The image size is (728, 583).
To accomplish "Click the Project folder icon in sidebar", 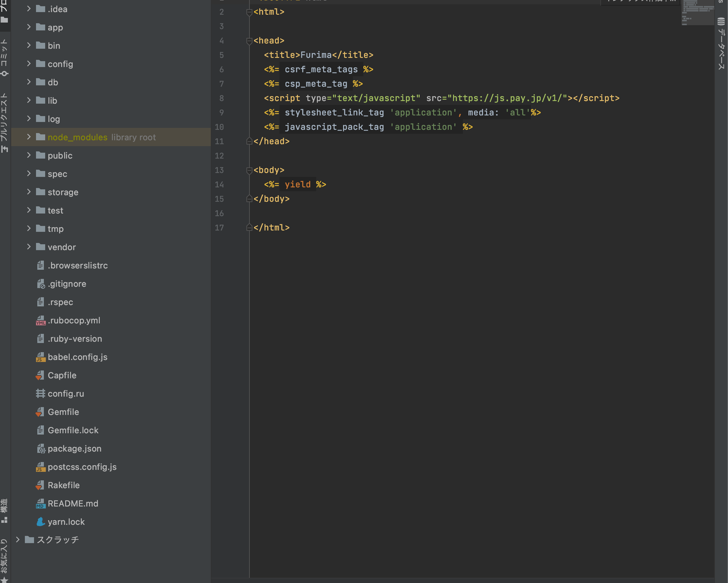I will 4,20.
